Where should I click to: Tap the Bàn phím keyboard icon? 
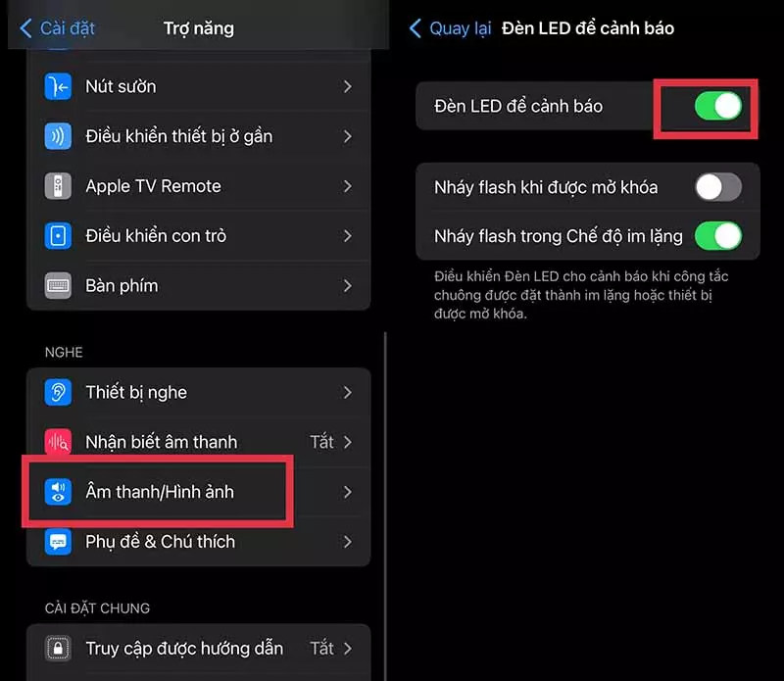click(x=58, y=285)
